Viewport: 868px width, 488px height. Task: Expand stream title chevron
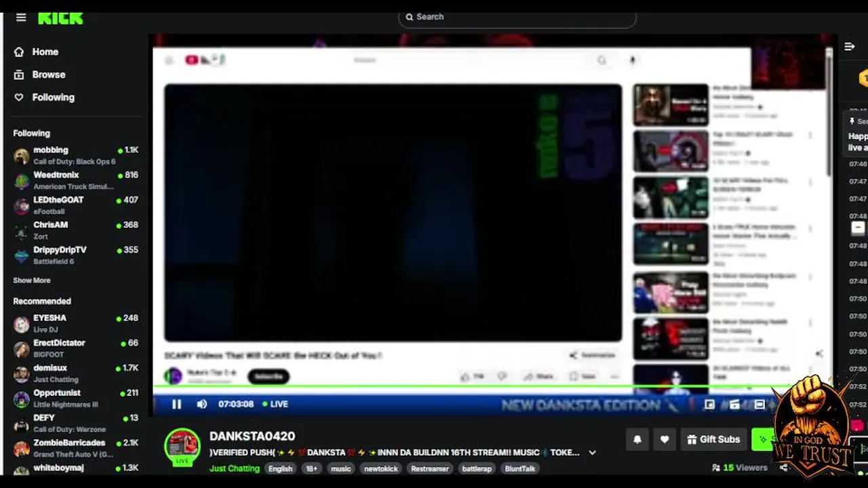592,453
